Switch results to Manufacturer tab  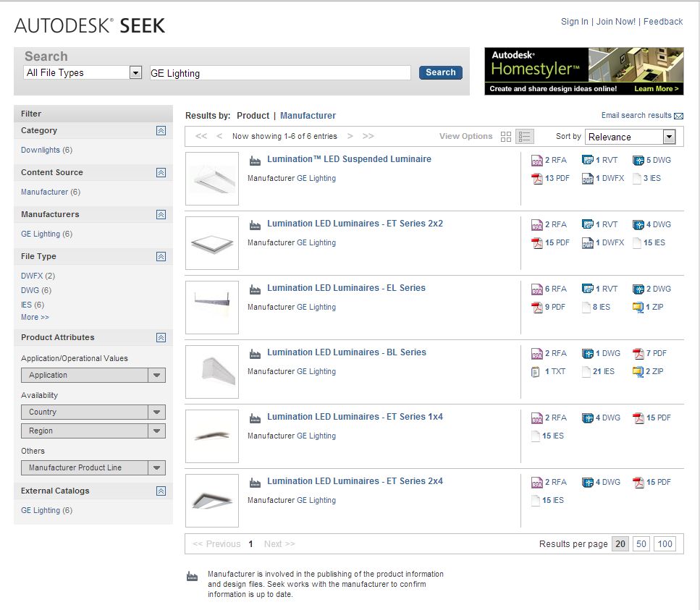click(x=308, y=116)
